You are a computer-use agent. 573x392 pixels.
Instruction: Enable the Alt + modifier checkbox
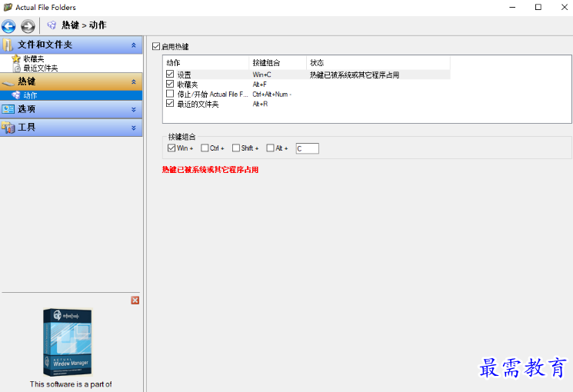271,148
